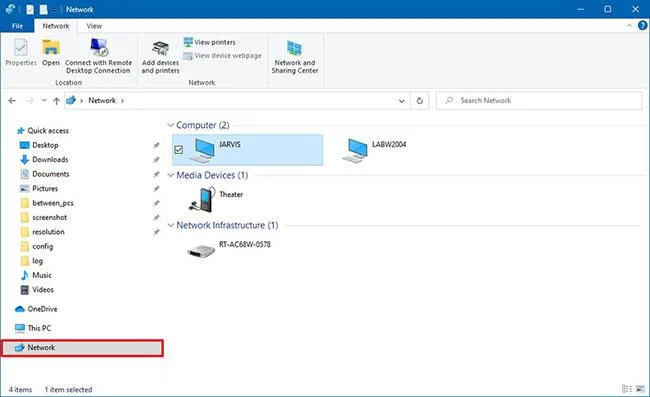
Task: Open the Quick Access Toolbar dropdown
Action: point(54,10)
